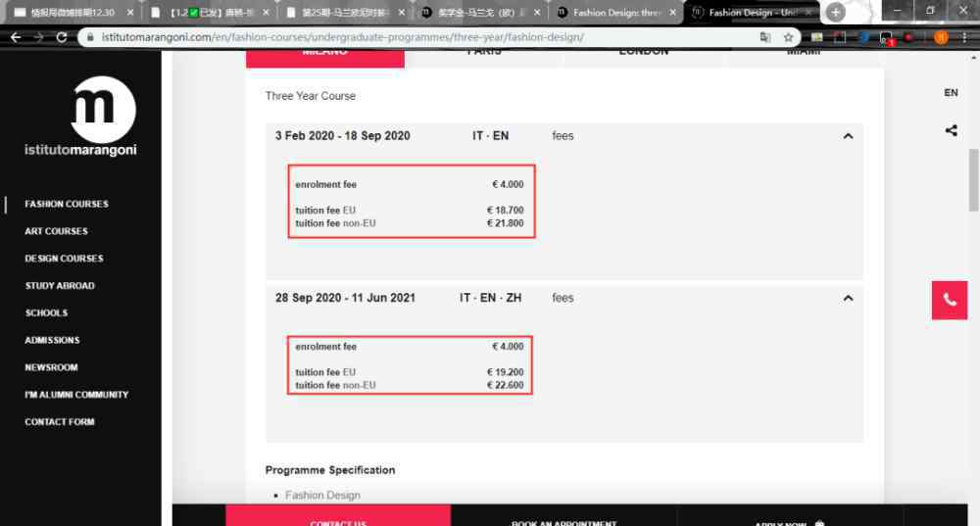Click 'IT · EN · ZH' language label
The width and height of the screenshot is (980, 526).
point(491,298)
